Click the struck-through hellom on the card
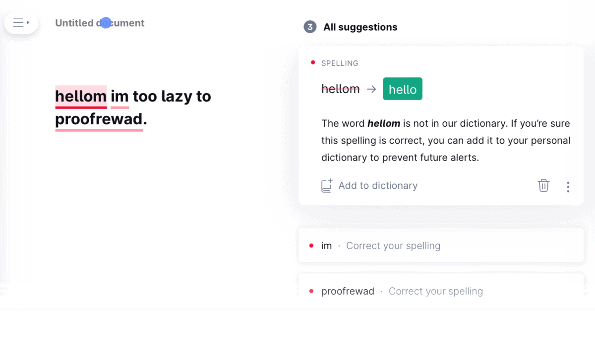Screen dimensions: 595x364 pos(341,89)
